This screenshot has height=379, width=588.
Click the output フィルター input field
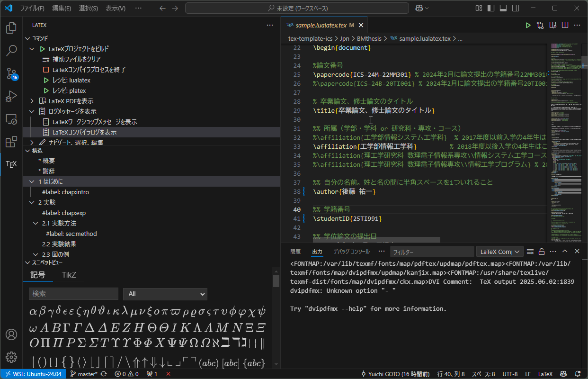(432, 252)
